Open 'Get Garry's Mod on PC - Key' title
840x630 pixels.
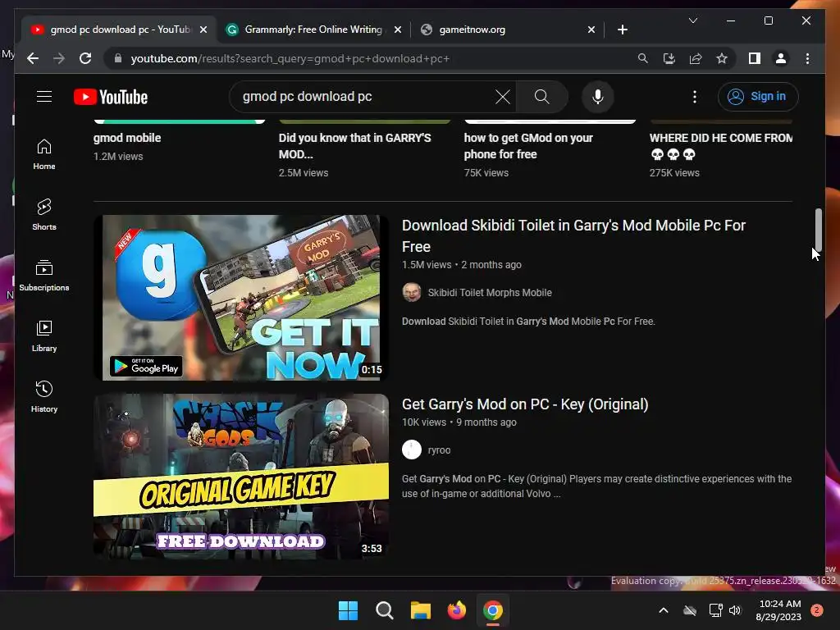tap(525, 404)
